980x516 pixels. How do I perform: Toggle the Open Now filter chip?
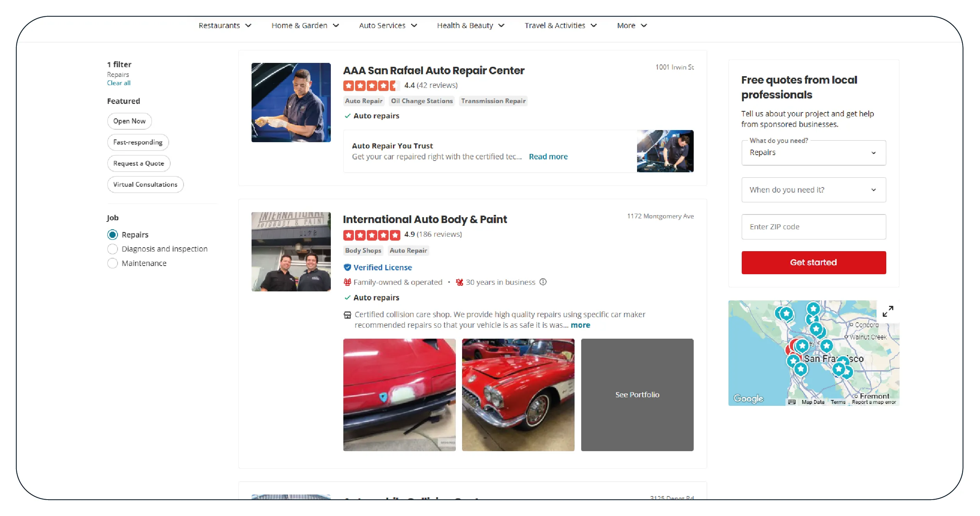129,121
